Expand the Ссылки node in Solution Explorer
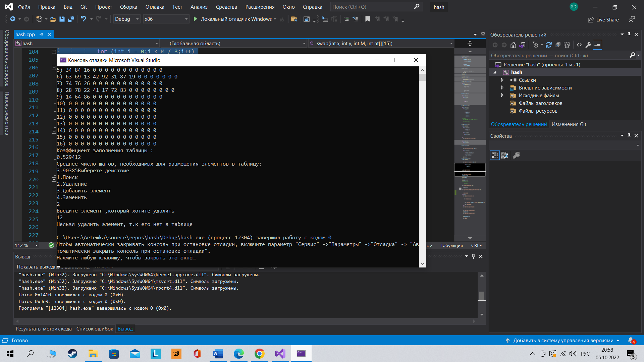 pos(502,80)
